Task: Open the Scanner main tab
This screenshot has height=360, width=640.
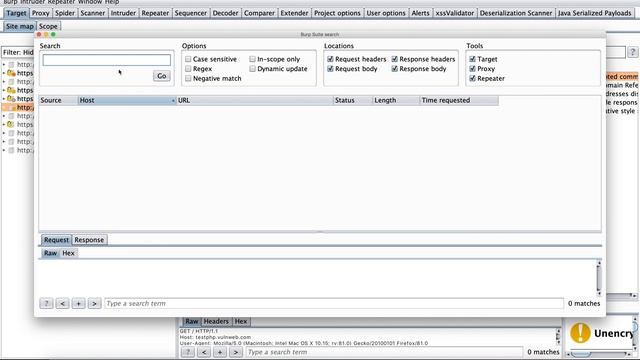Action: [93, 13]
